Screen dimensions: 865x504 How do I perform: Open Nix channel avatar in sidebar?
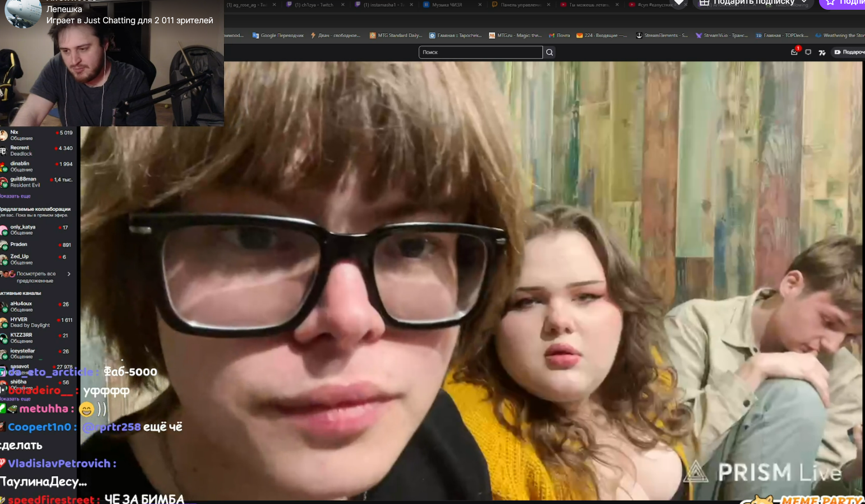click(4, 135)
